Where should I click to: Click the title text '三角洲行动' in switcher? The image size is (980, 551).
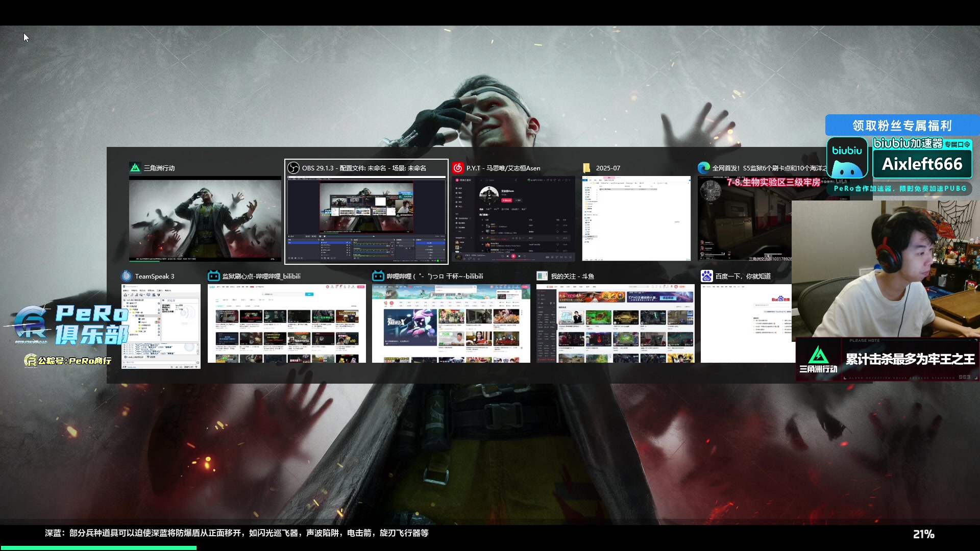[159, 168]
